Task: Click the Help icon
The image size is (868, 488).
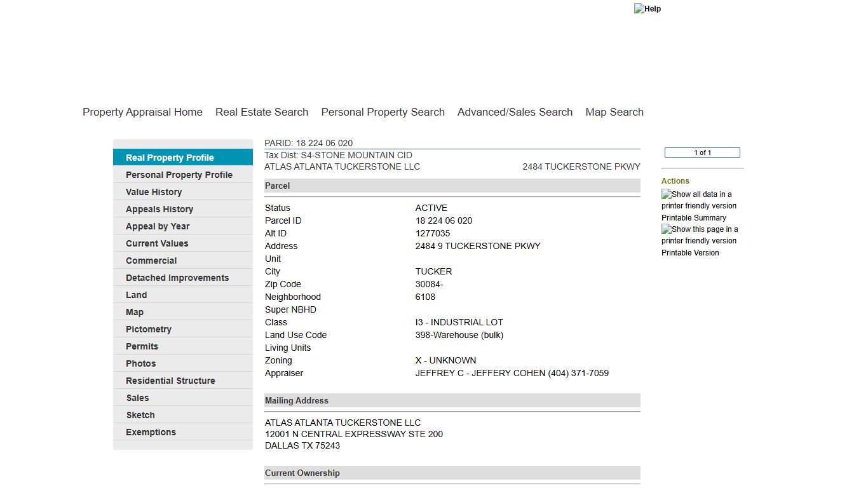Action: point(647,9)
